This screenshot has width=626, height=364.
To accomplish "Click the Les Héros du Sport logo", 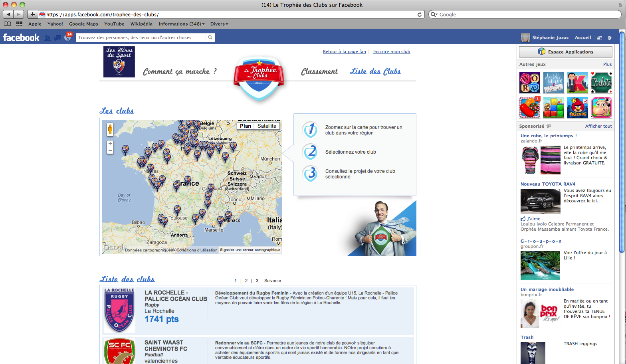I will 119,62.
